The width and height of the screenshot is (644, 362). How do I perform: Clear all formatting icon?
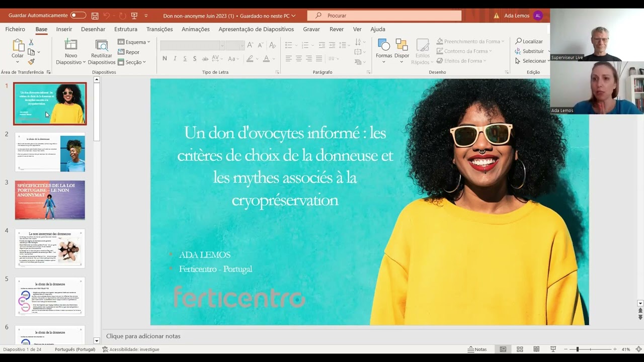click(x=272, y=45)
